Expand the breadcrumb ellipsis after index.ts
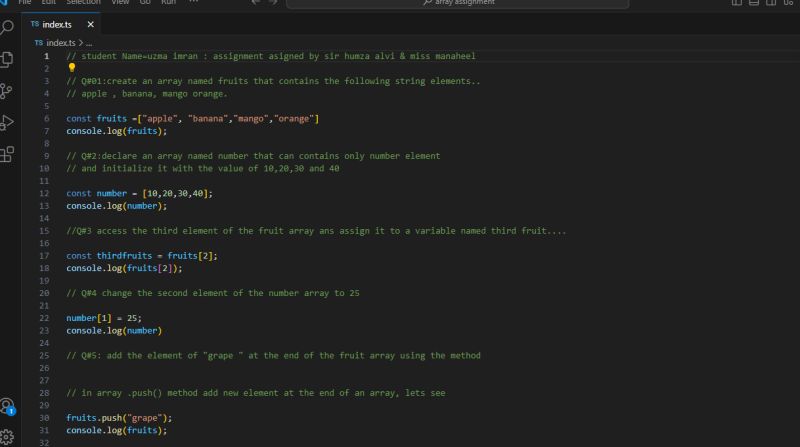The height and width of the screenshot is (447, 800). tap(89, 43)
